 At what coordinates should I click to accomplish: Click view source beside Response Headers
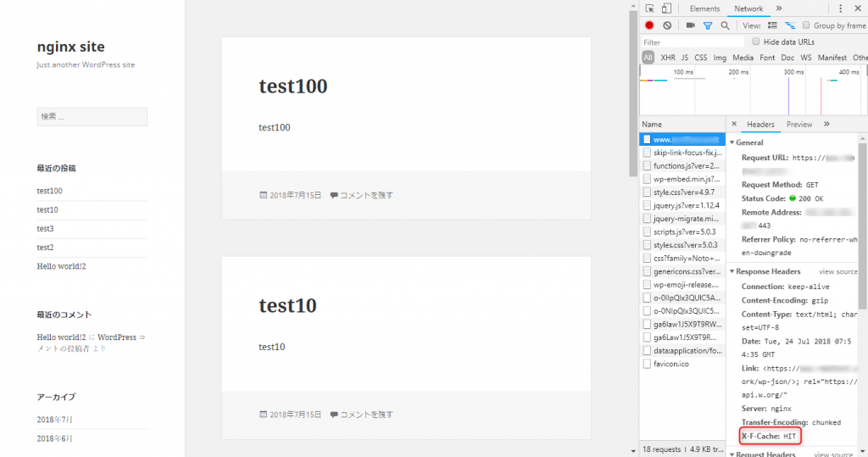[837, 271]
